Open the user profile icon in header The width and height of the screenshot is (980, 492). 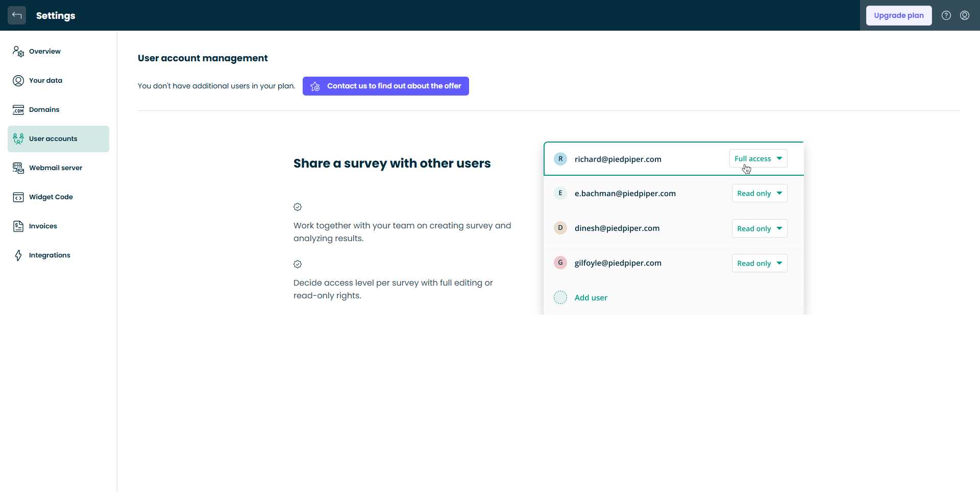(964, 15)
